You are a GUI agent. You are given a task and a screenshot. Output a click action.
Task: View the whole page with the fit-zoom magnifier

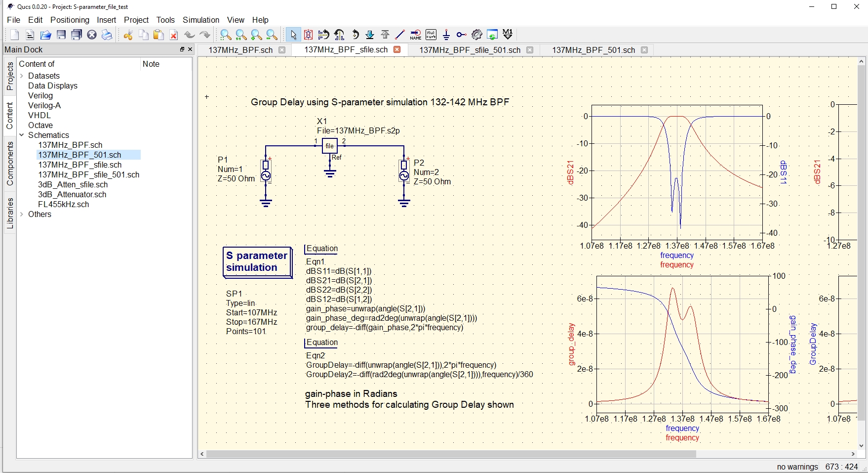click(225, 35)
